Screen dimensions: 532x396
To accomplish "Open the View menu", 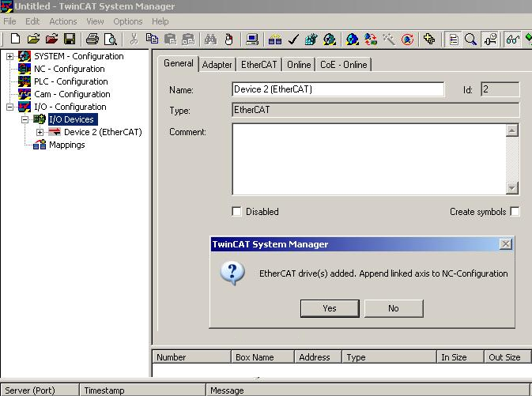I will tap(95, 21).
